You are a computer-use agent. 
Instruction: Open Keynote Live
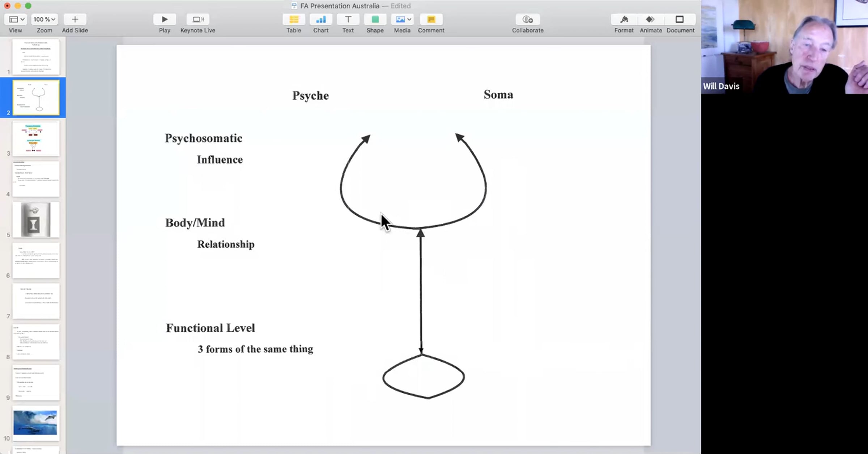[198, 19]
